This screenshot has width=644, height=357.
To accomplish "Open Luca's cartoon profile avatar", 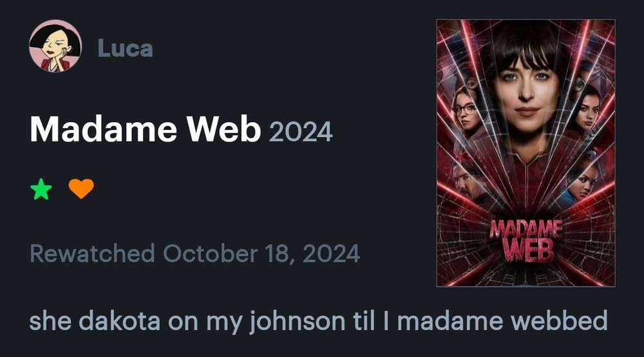I will (x=55, y=46).
